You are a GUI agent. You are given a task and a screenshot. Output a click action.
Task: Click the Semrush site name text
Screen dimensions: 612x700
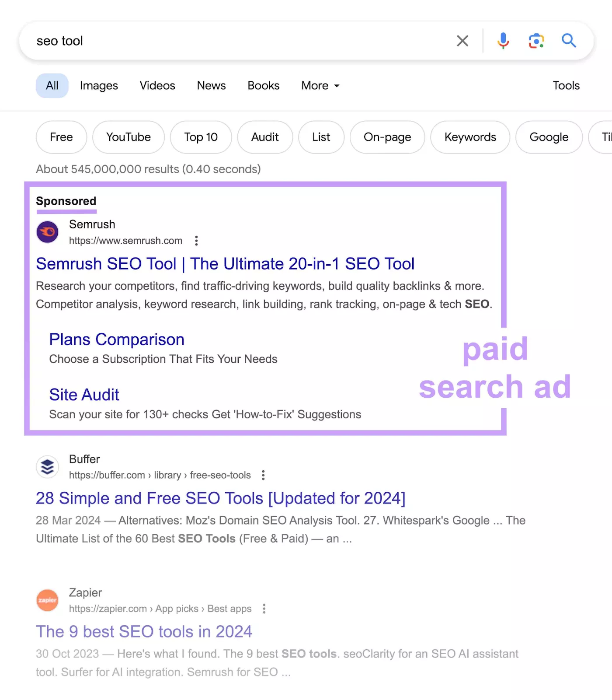pos(92,224)
